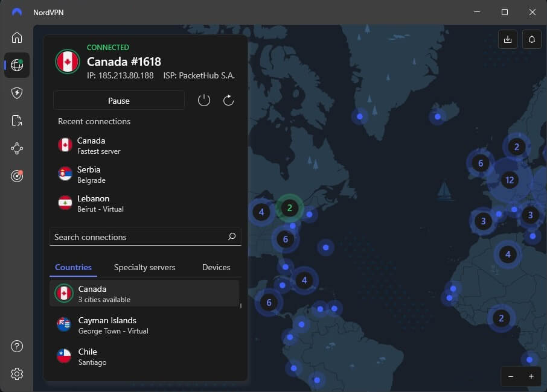Select the globe VPN connection icon
Screen dimensions: 547x392
tap(17, 65)
